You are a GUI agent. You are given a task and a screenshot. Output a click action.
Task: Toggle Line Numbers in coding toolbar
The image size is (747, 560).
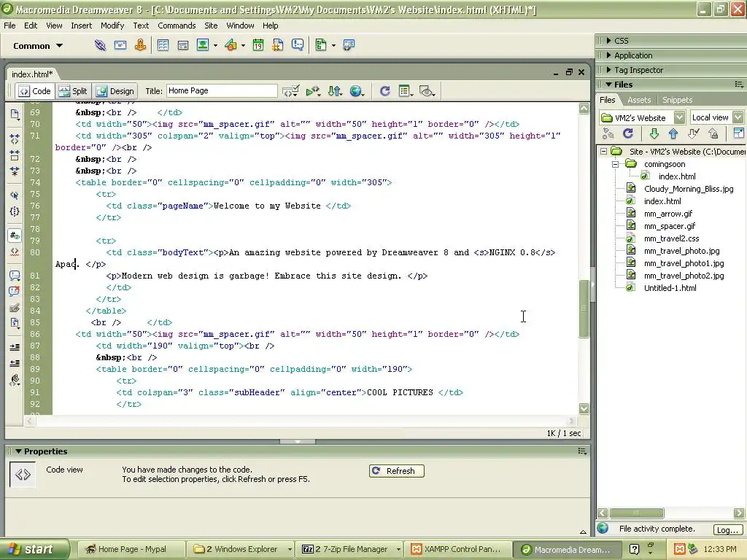pos(15,236)
